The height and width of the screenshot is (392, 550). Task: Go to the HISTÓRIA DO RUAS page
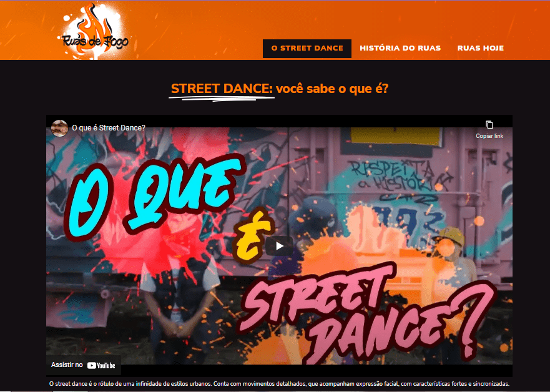[400, 49]
